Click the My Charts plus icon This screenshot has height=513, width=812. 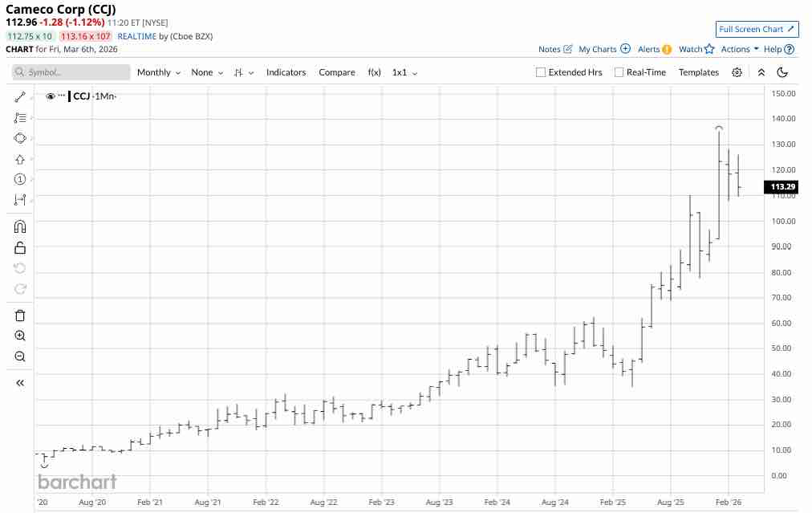point(625,49)
